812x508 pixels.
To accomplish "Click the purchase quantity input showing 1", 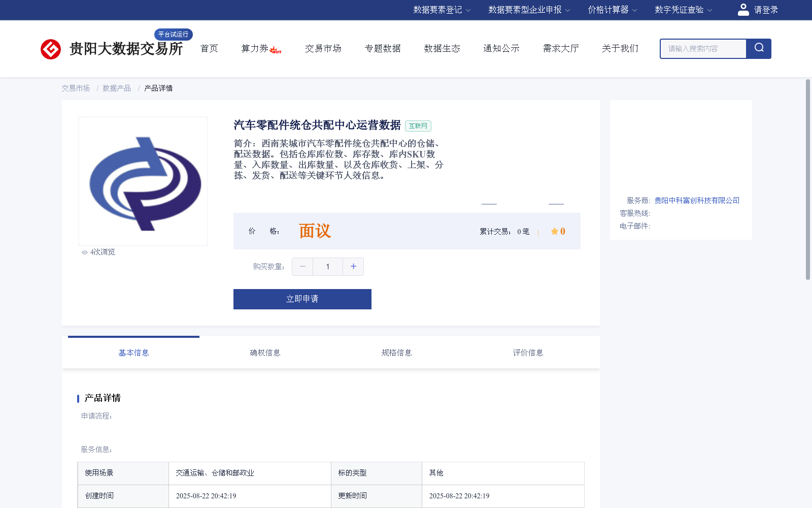I will [328, 267].
